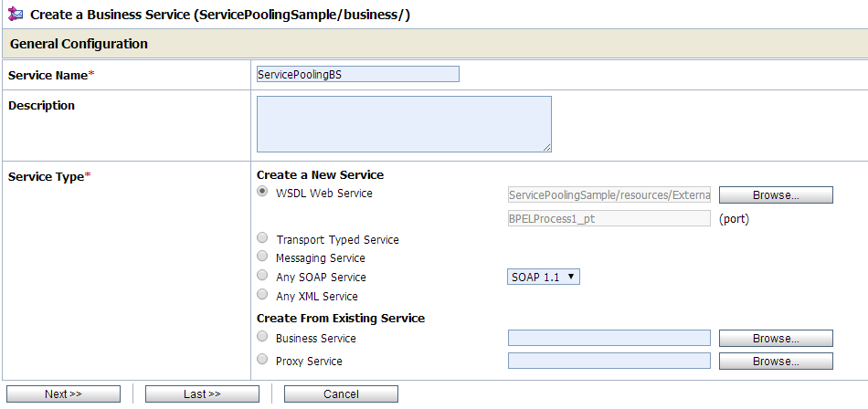
Task: Select existing Proxy Service radio option
Action: (263, 360)
